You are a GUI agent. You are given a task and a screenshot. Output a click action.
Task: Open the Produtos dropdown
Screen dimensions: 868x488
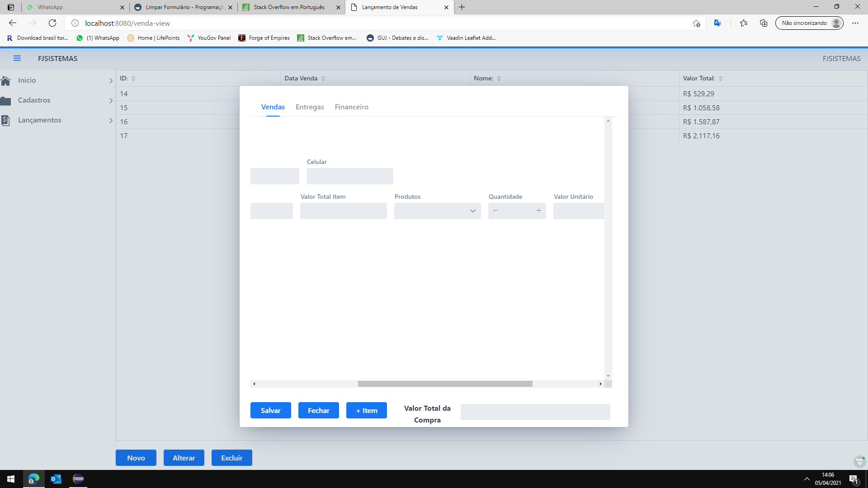[x=472, y=211]
